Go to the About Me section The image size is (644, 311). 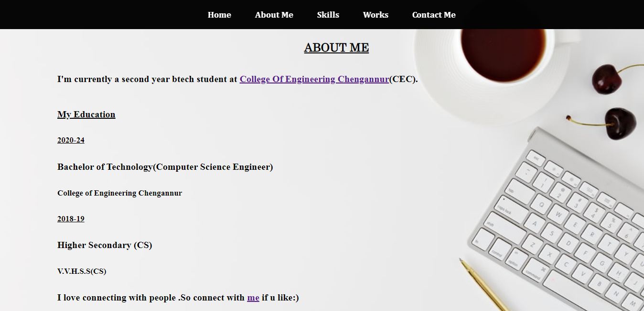[x=274, y=15]
